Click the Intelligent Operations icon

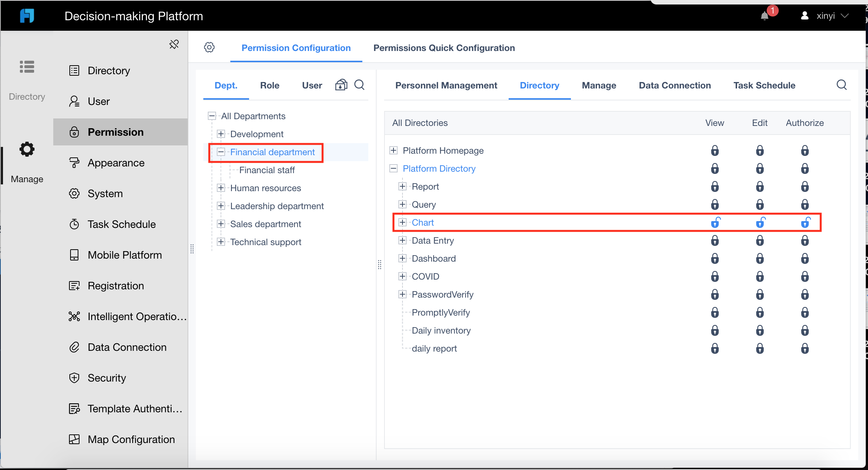pyautogui.click(x=74, y=316)
